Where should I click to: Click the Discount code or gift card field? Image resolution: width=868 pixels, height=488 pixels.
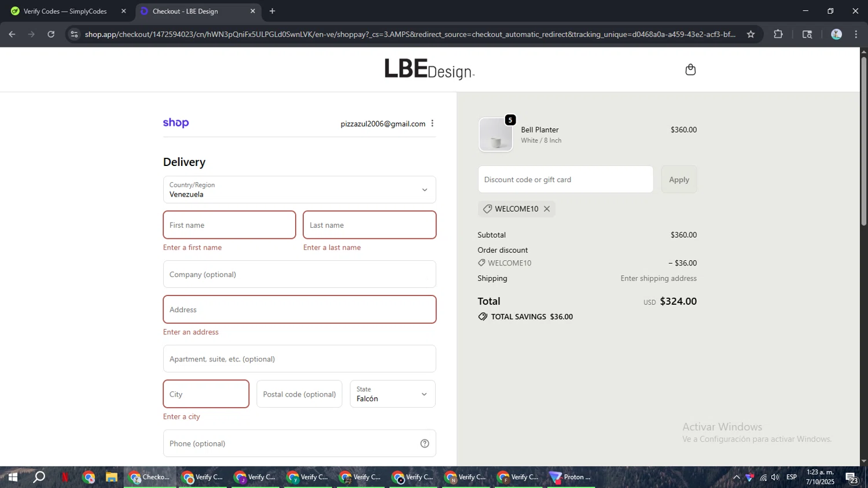565,179
